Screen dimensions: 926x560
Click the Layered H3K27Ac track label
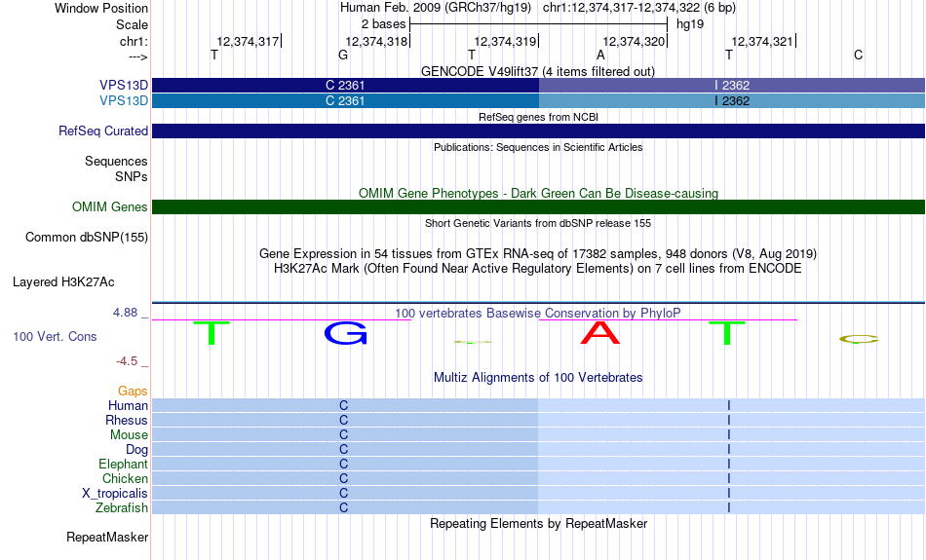pos(63,282)
